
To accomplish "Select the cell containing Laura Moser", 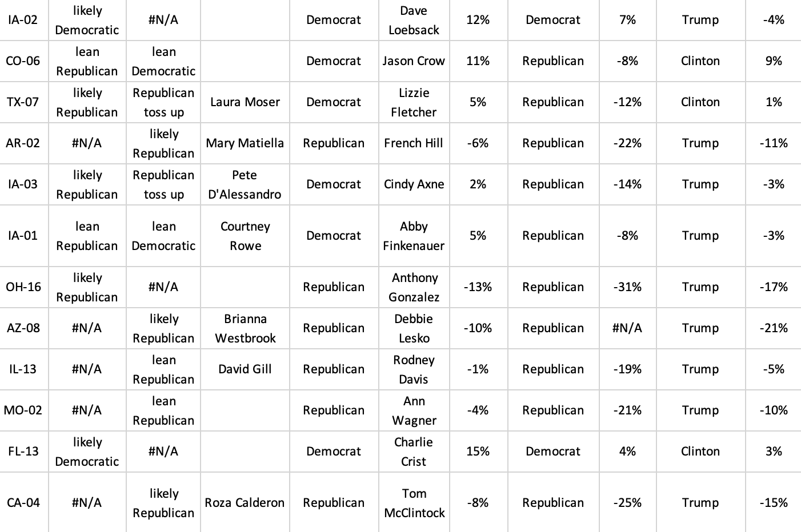I will click(x=245, y=102).
